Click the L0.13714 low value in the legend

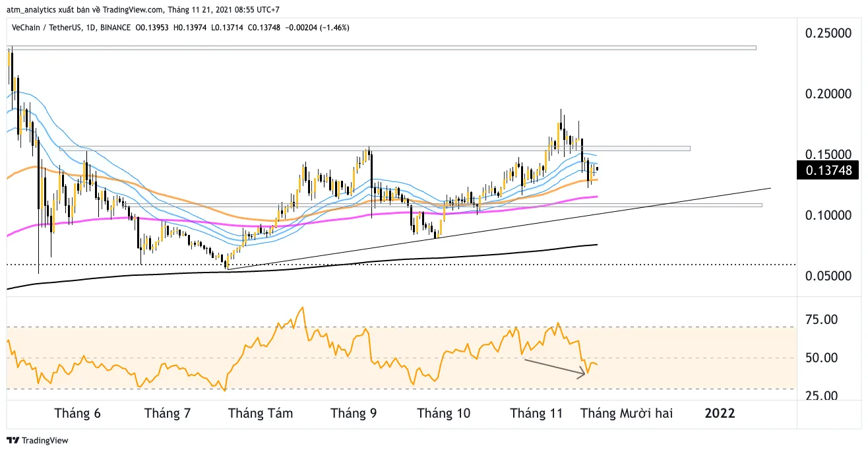(226, 28)
